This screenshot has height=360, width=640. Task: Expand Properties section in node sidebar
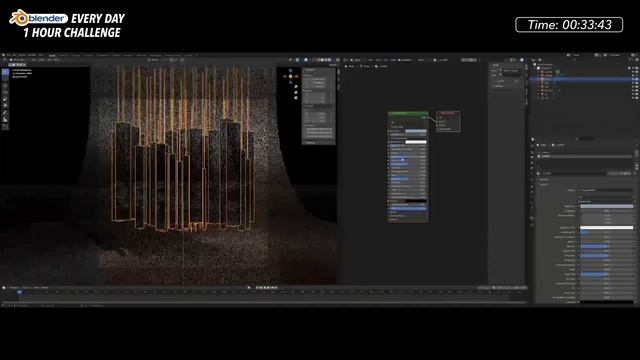click(499, 86)
